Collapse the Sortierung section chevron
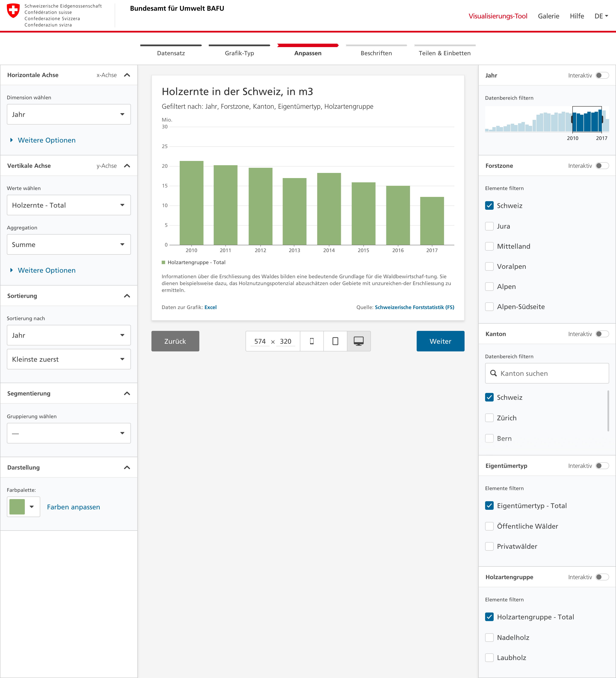 pos(127,296)
